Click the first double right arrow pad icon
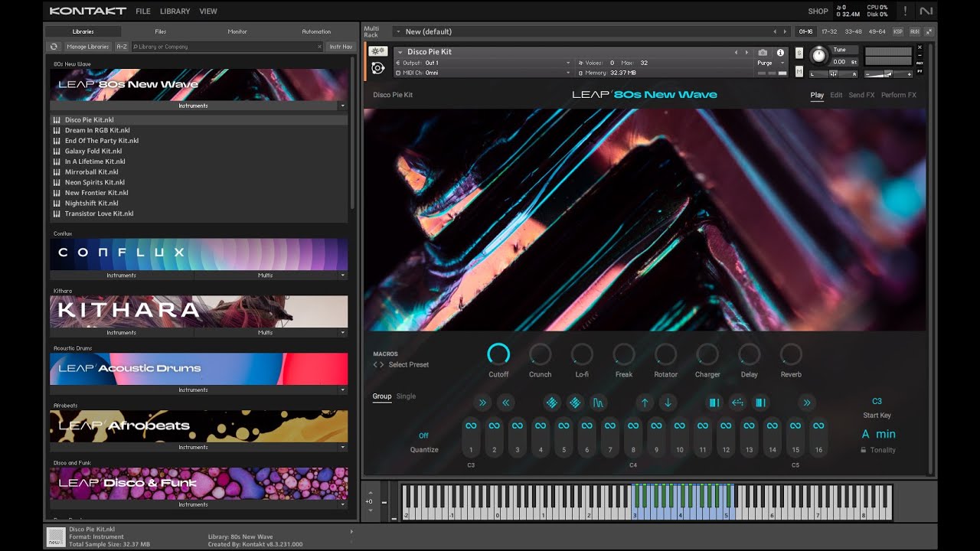980x551 pixels. 482,403
